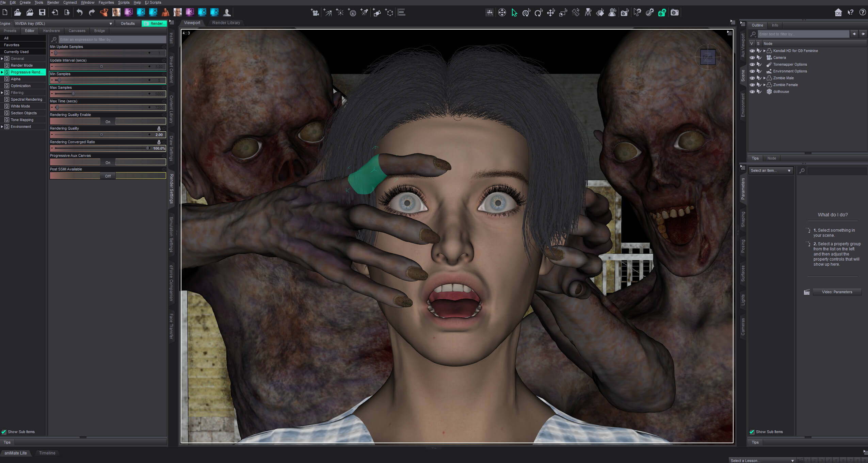Select the Universal tool

pos(526,13)
